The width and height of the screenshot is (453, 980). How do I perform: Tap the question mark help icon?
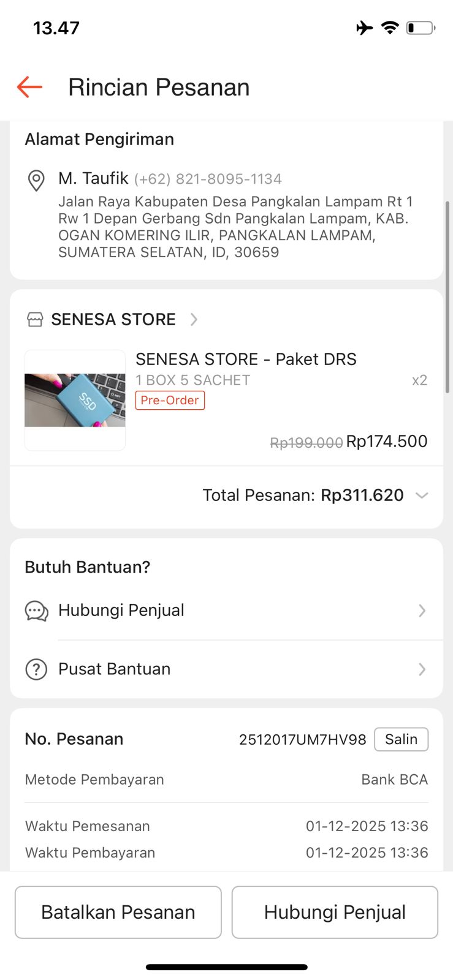click(36, 669)
